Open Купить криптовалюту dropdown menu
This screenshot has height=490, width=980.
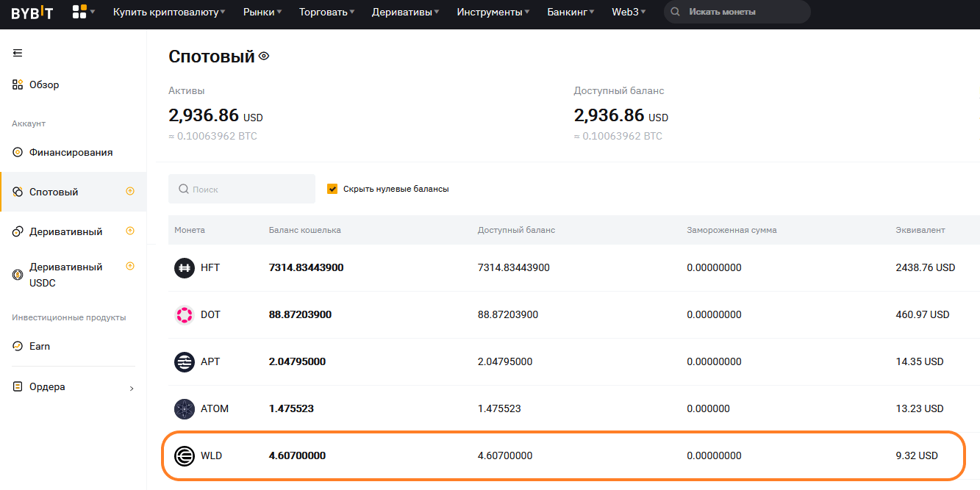pos(169,12)
